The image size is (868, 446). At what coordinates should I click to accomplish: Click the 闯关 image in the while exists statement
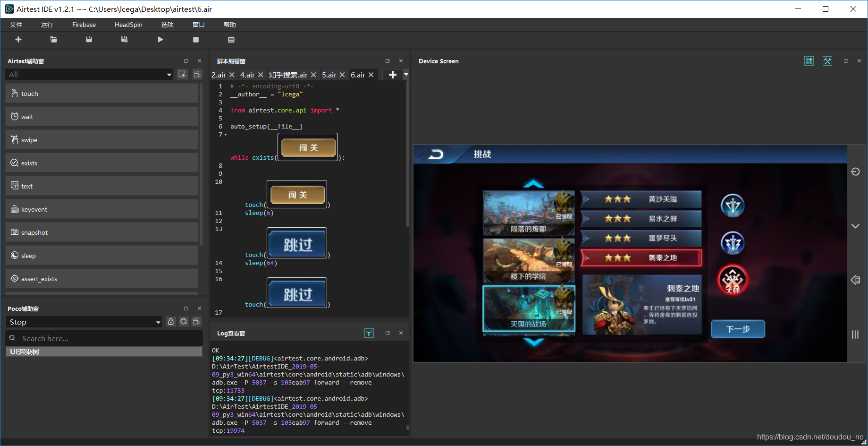tap(308, 147)
